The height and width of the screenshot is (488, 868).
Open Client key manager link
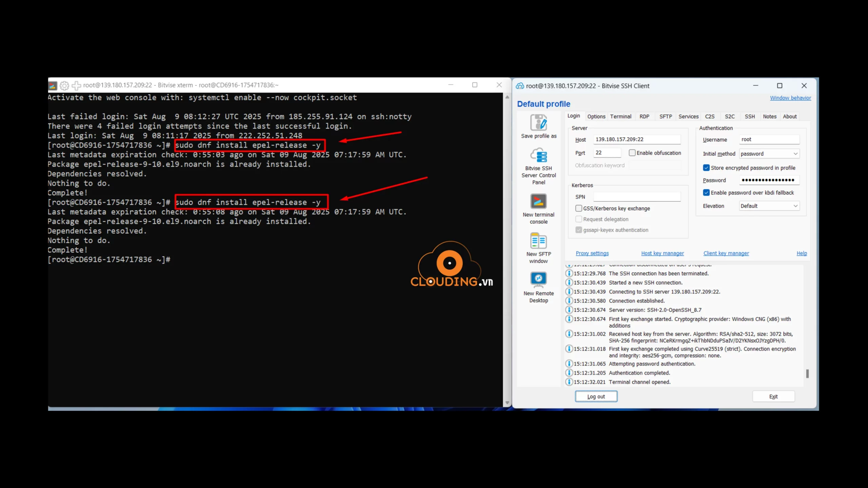(726, 253)
